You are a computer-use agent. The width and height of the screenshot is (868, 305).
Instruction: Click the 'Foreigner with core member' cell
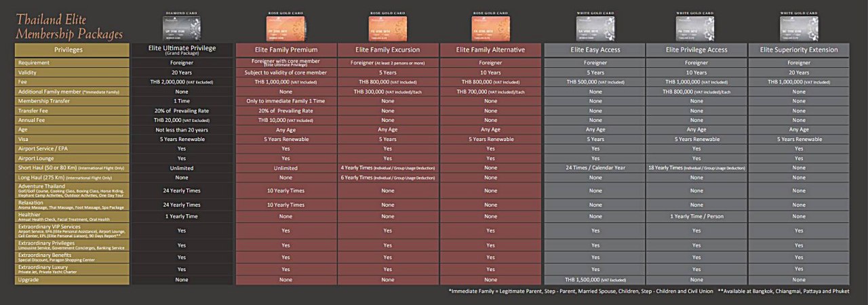coord(285,62)
